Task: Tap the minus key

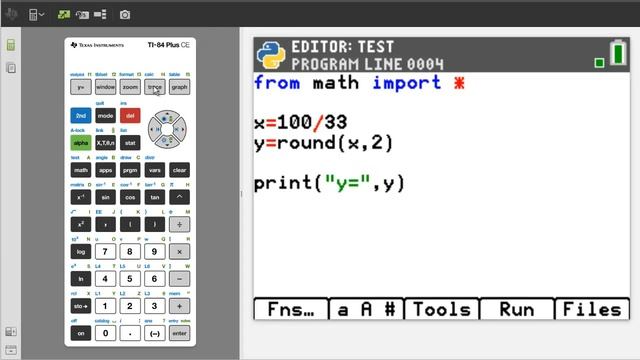Action: coord(180,279)
